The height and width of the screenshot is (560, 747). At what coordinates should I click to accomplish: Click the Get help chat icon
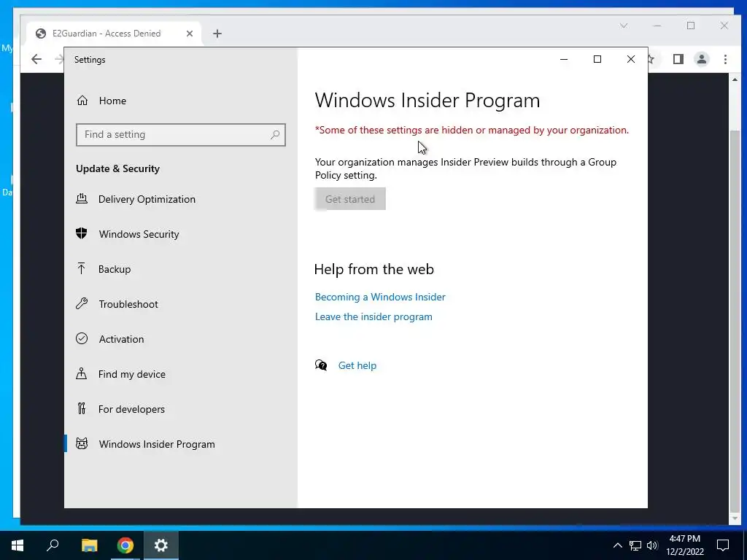point(321,365)
